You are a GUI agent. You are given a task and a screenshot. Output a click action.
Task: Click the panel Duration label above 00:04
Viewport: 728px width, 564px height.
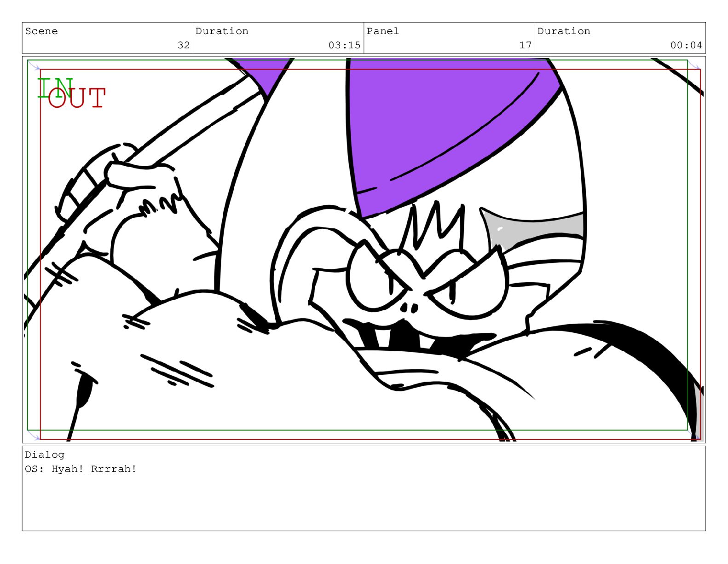click(564, 31)
